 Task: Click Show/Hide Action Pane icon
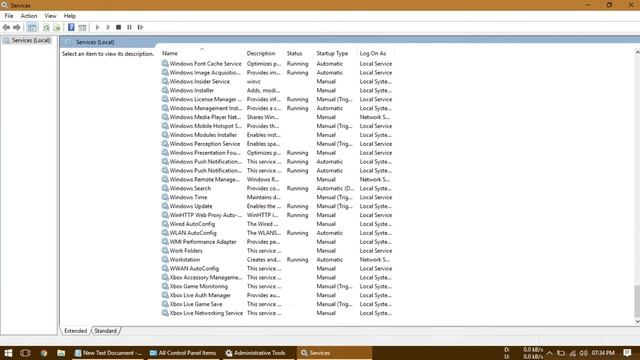pyautogui.click(x=82, y=27)
